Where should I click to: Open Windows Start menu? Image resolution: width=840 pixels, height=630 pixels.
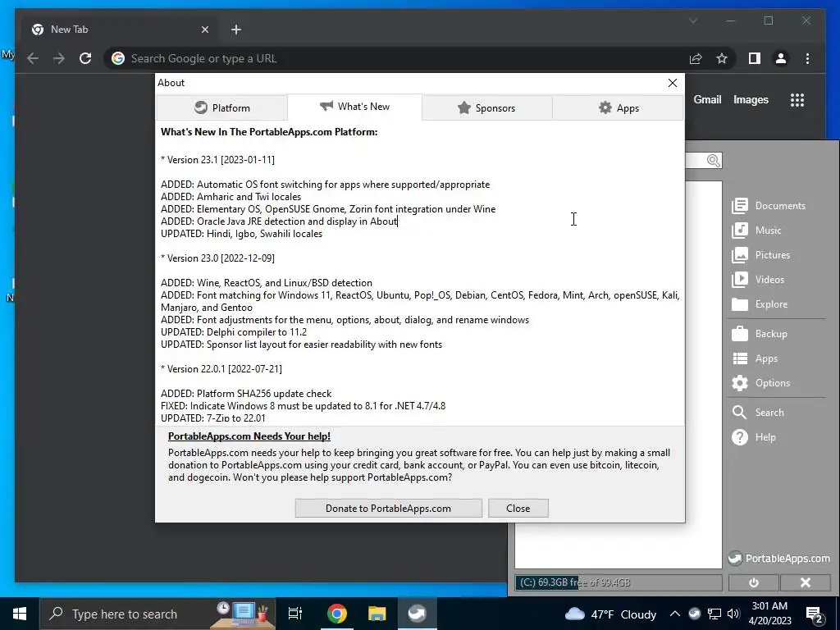tap(20, 614)
